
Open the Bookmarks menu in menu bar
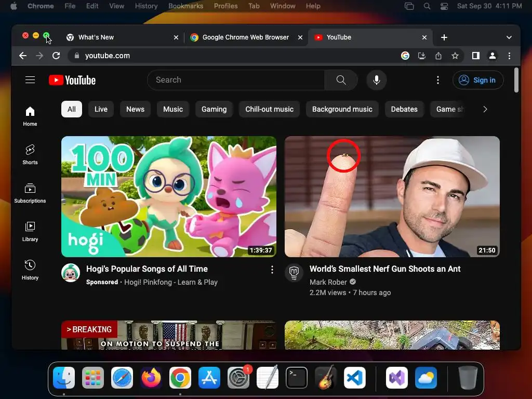coord(185,6)
